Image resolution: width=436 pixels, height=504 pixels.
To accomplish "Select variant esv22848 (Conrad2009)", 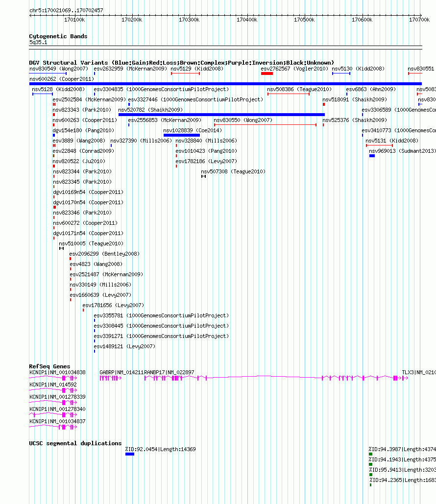I will (83, 151).
